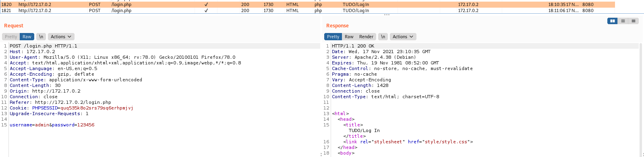Click the Response panel heading
The height and width of the screenshot is (157, 644).
click(338, 26)
